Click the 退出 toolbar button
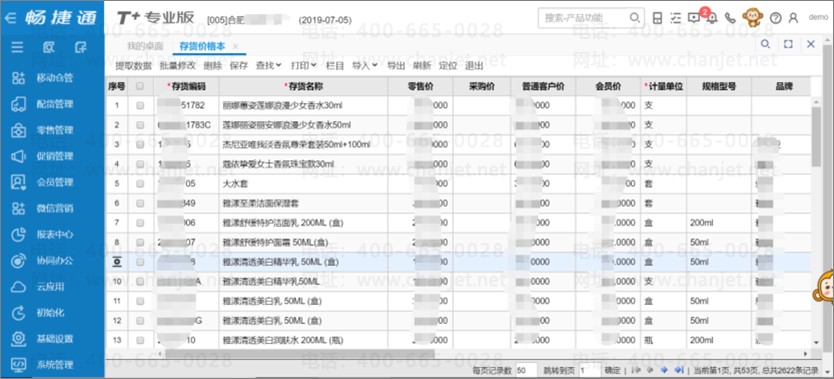The width and height of the screenshot is (834, 379). click(474, 66)
